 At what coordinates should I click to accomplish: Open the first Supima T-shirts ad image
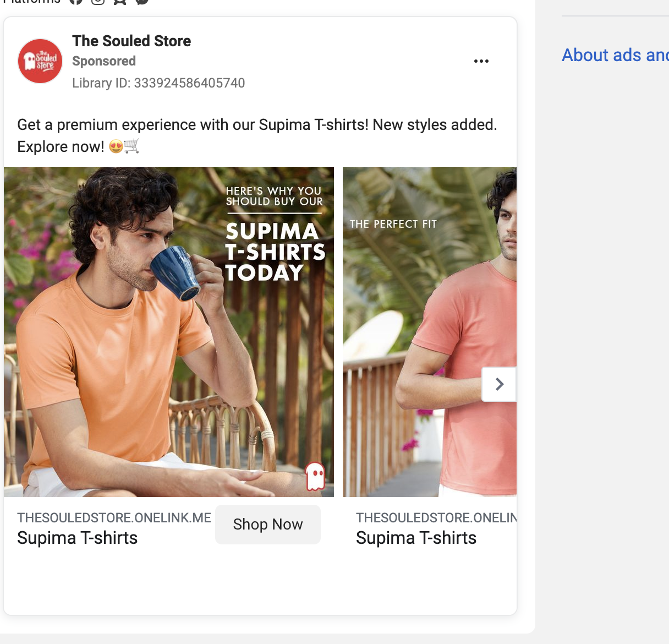(x=168, y=331)
